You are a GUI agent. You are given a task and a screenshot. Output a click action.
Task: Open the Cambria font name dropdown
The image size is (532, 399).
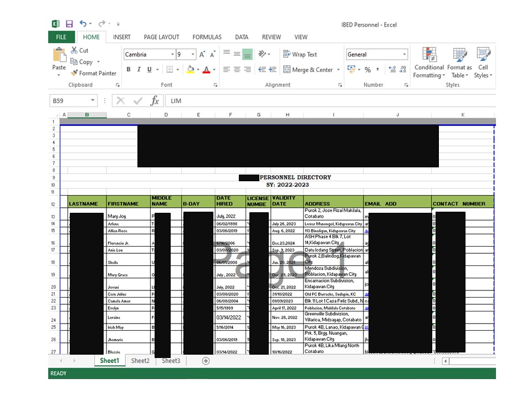[x=172, y=54]
